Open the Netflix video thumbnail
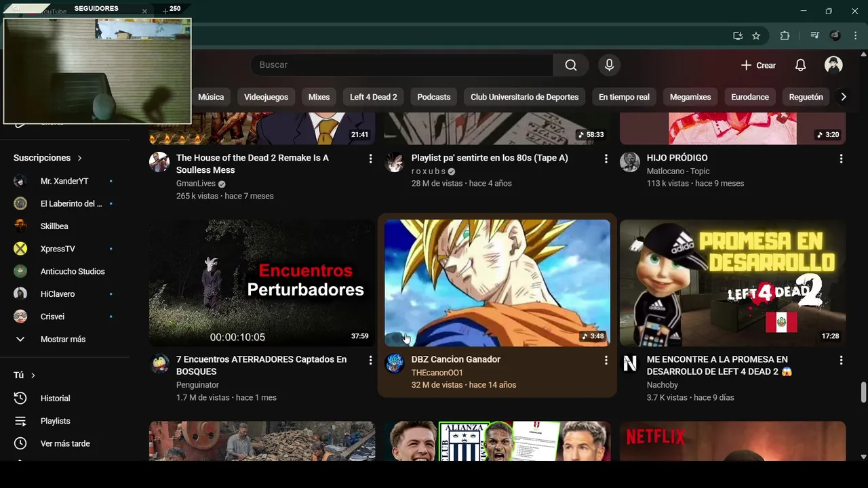 (732, 441)
